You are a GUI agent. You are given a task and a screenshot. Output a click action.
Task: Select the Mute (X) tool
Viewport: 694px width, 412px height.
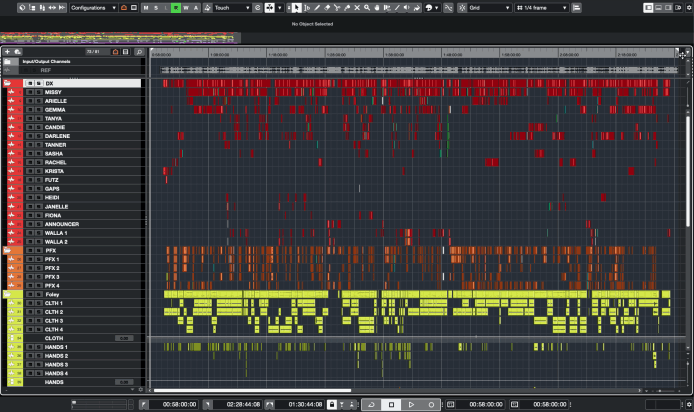click(x=357, y=7)
